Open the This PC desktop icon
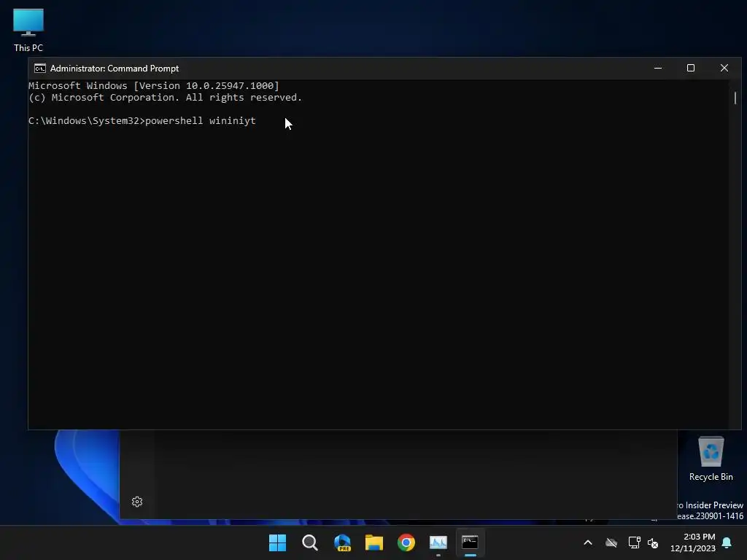The width and height of the screenshot is (747, 560). click(x=28, y=31)
